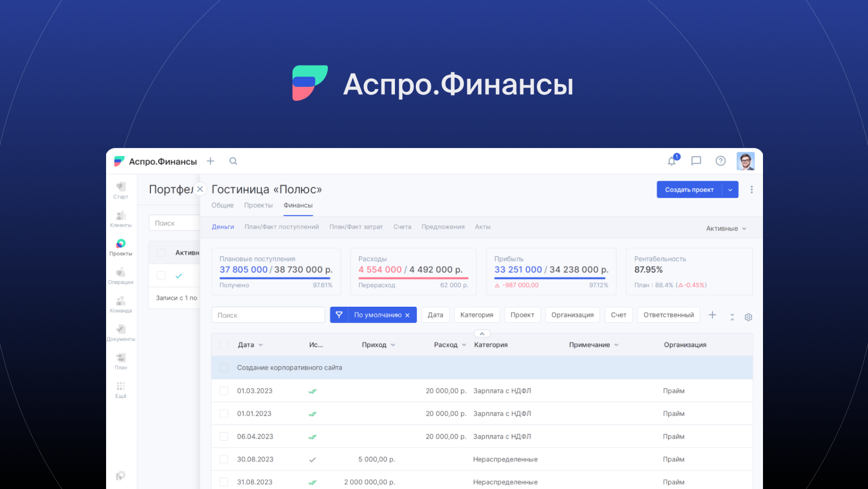Viewport: 868px width, 489px height.
Task: Sort by Дата column header
Action: pyautogui.click(x=250, y=345)
